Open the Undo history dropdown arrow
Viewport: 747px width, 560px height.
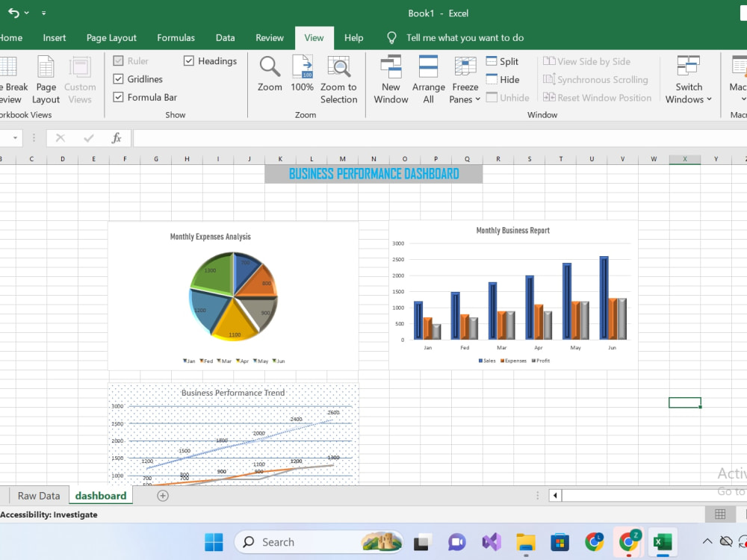coord(27,13)
